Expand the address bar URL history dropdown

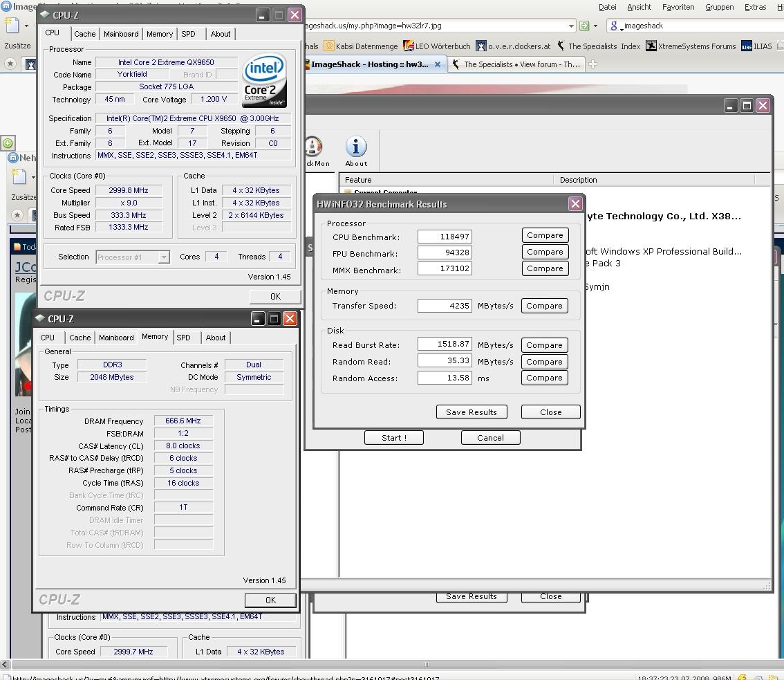pos(571,26)
